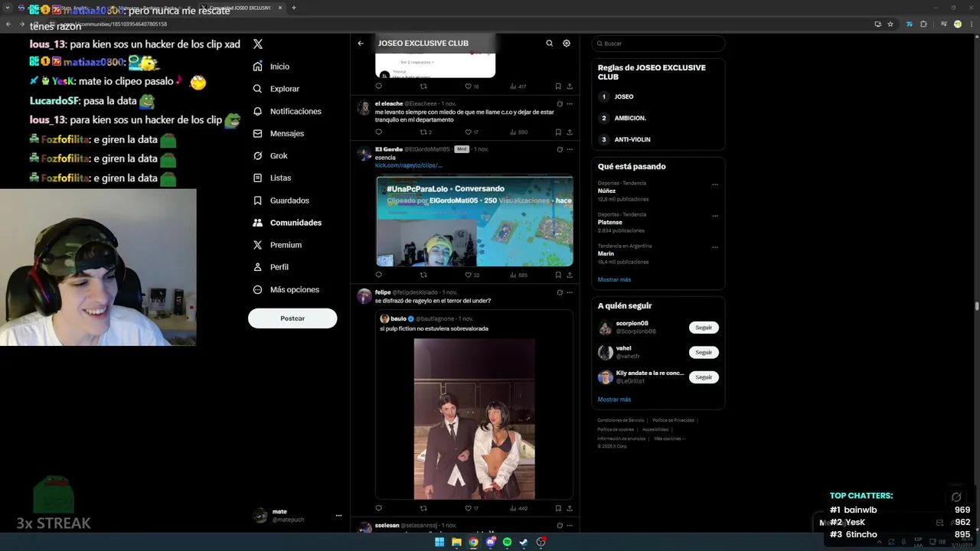Open more options on felipe's post

pyautogui.click(x=570, y=292)
